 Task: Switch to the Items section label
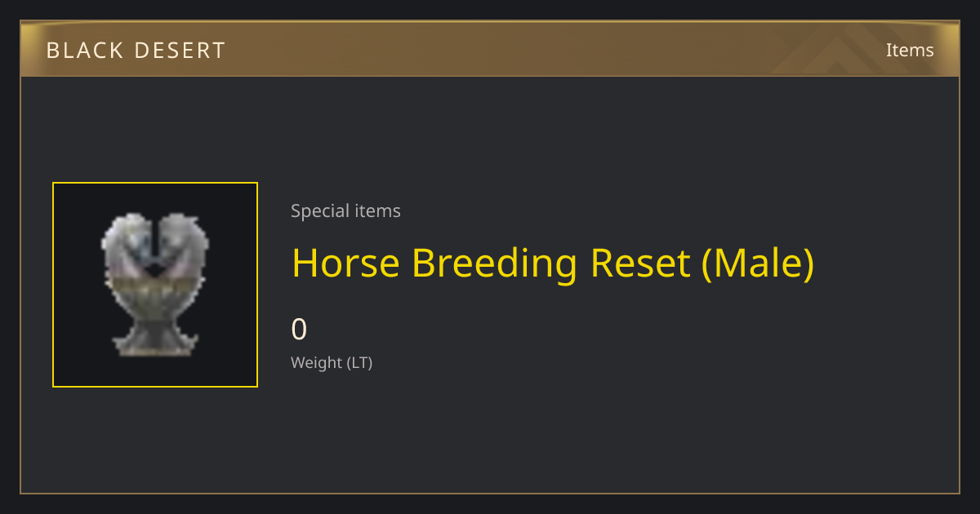point(910,50)
